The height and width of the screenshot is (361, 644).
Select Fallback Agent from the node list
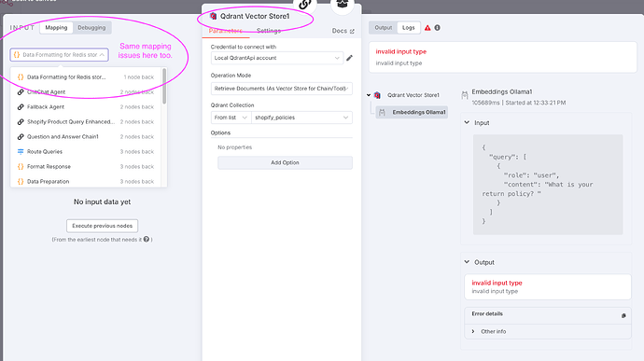(86, 106)
